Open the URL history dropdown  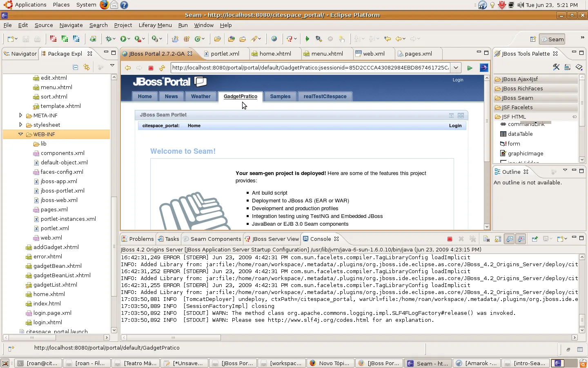(x=456, y=68)
